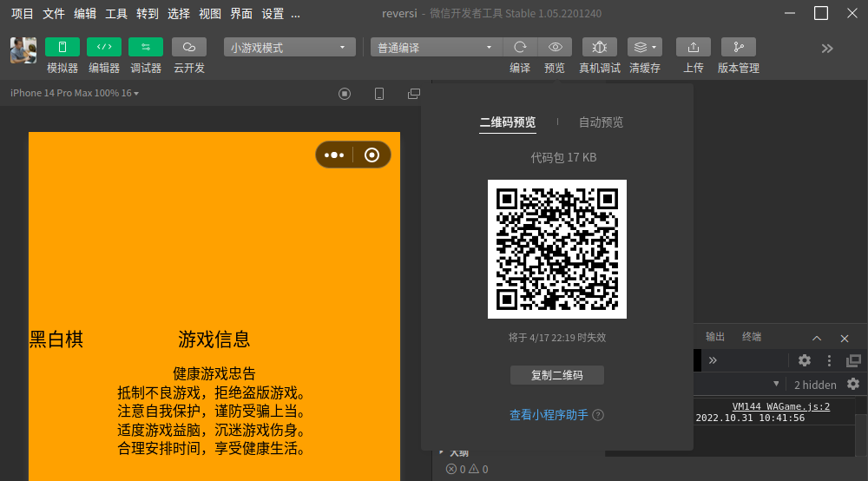Click the 2 hidden messages label
The image size is (868, 481).
coord(815,385)
